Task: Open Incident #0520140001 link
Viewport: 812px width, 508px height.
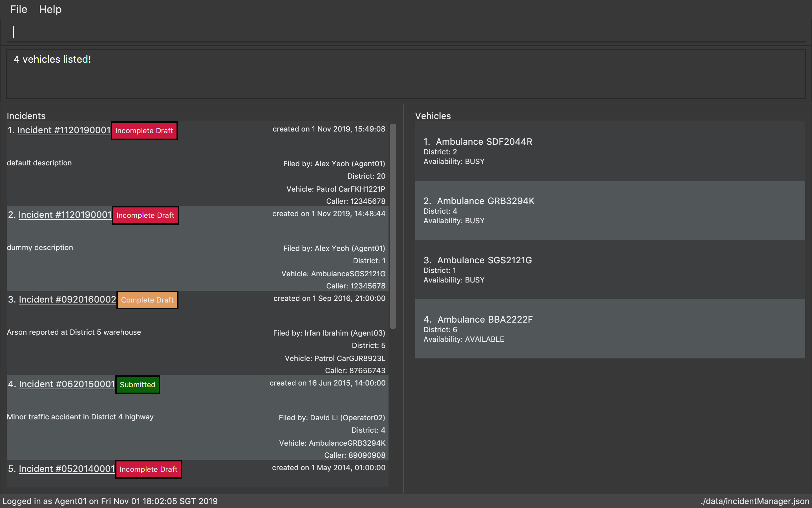Action: (67, 469)
